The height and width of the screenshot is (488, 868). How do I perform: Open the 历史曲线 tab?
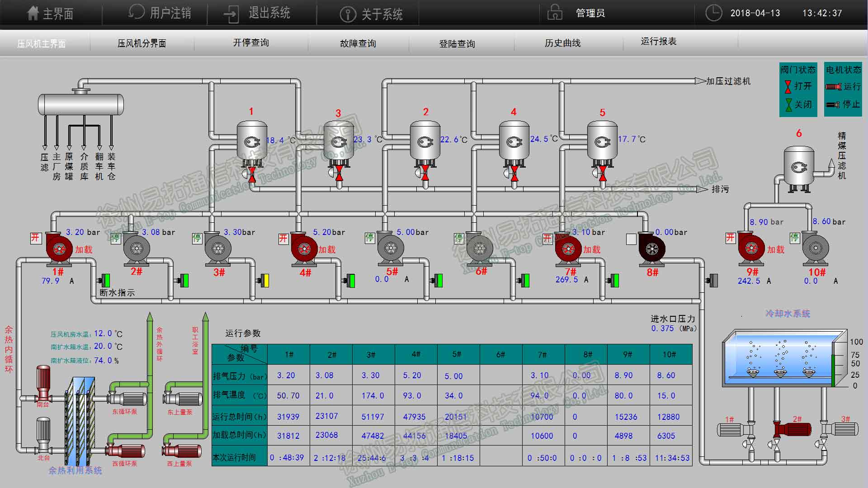pyautogui.click(x=562, y=43)
